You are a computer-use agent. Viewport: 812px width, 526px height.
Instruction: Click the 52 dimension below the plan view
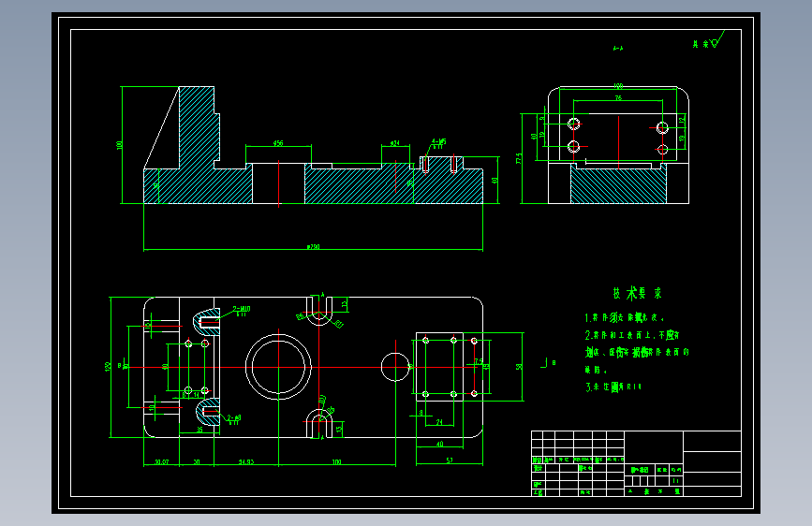pos(450,460)
